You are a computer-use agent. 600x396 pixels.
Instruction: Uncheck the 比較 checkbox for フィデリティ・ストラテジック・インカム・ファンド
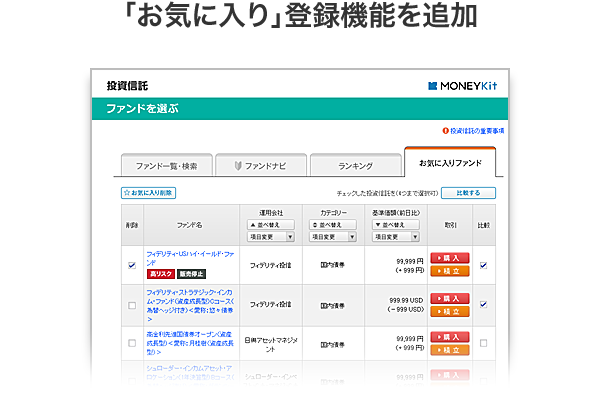click(484, 305)
